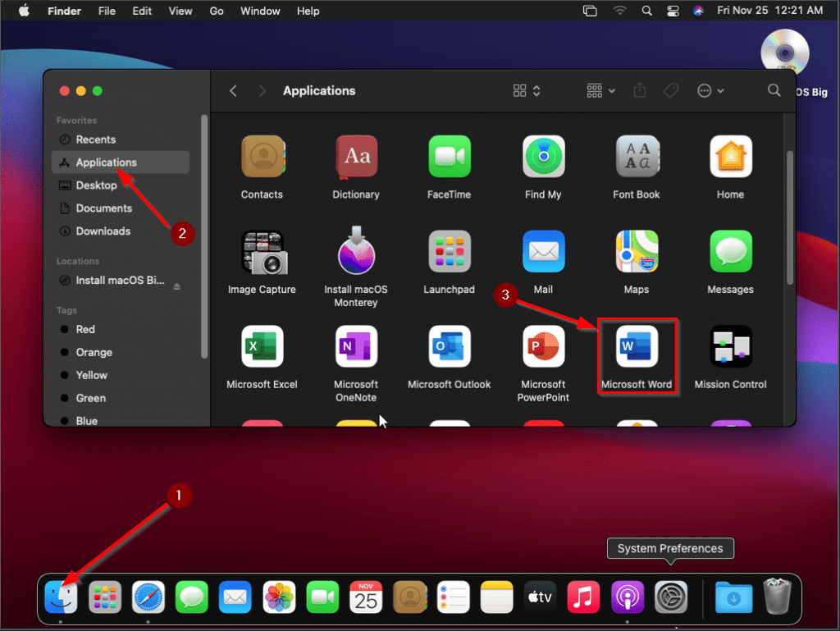Go back in Finder navigation
Image resolution: width=840 pixels, height=631 pixels.
point(233,90)
